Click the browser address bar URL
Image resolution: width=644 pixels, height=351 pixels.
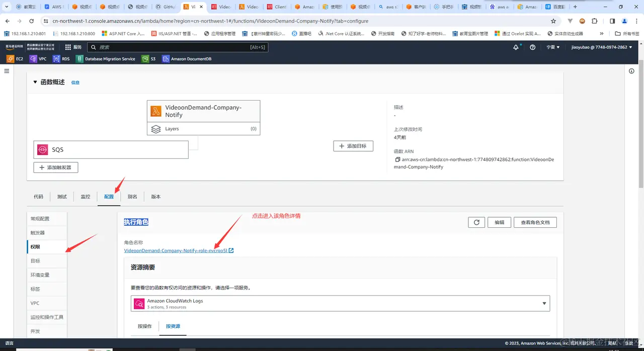[x=210, y=21]
